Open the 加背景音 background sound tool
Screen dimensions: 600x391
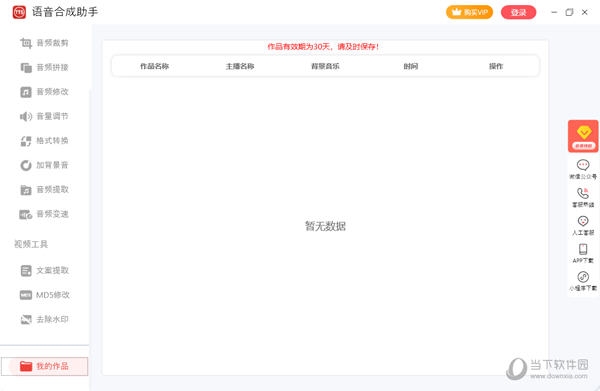click(x=44, y=165)
